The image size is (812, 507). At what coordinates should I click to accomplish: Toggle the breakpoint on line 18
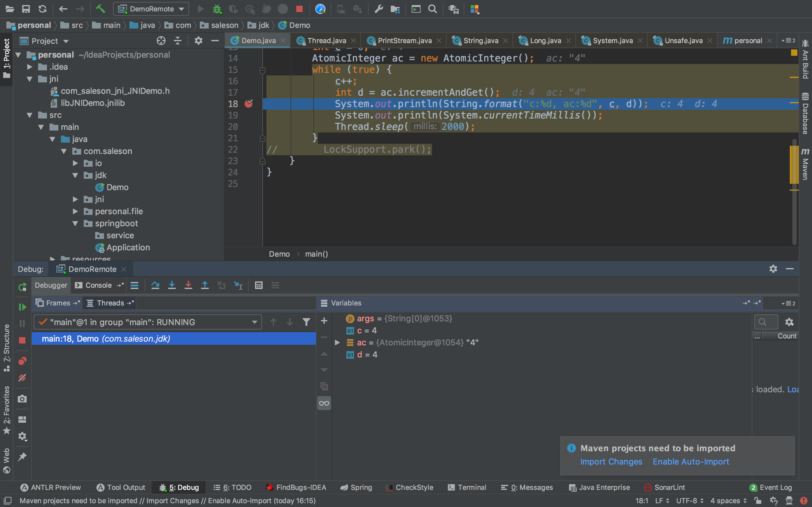coord(249,104)
